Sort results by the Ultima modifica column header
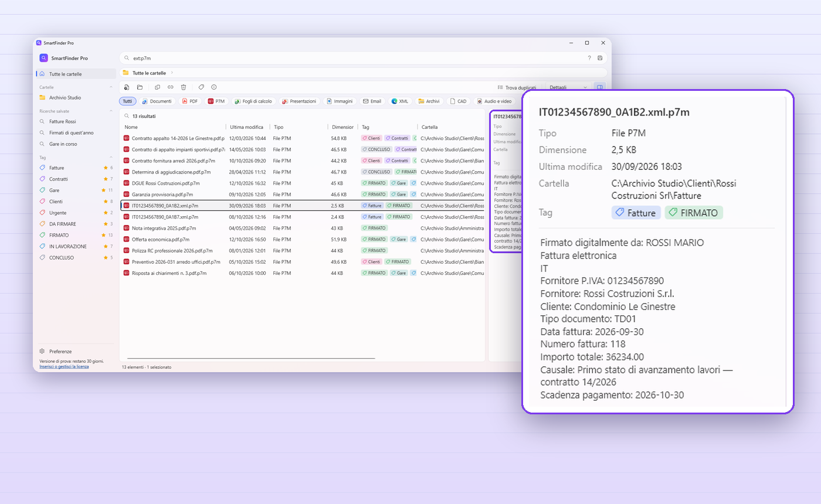 point(247,127)
